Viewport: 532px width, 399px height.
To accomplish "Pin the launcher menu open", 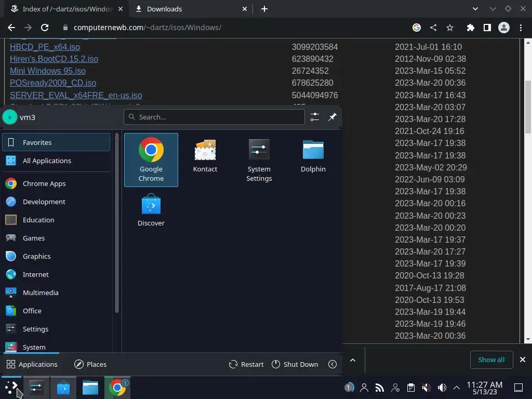I will click(x=332, y=117).
